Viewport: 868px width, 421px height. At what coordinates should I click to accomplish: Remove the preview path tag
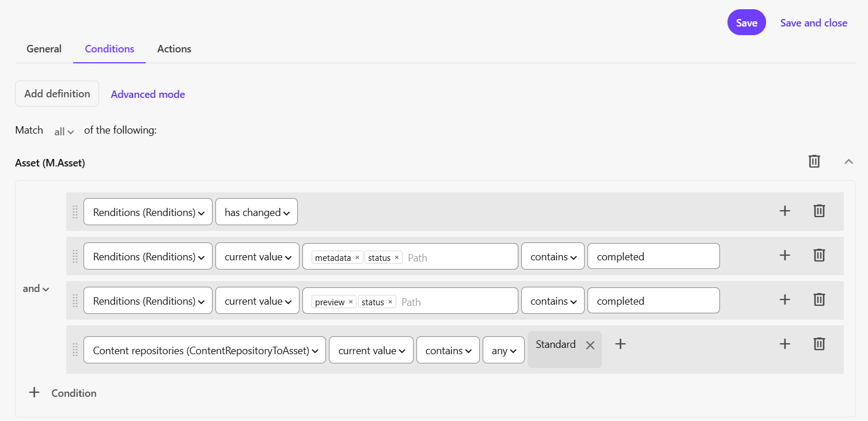(351, 302)
